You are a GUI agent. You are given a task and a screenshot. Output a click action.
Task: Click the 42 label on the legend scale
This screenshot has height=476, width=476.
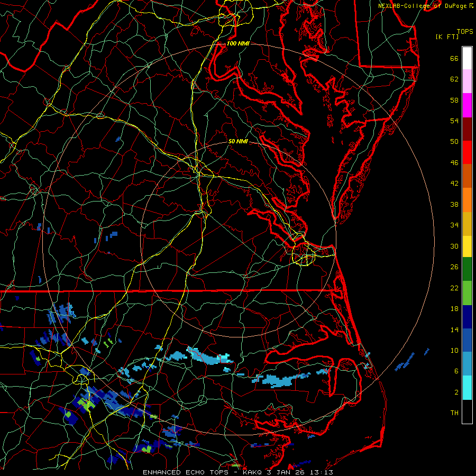(x=454, y=184)
